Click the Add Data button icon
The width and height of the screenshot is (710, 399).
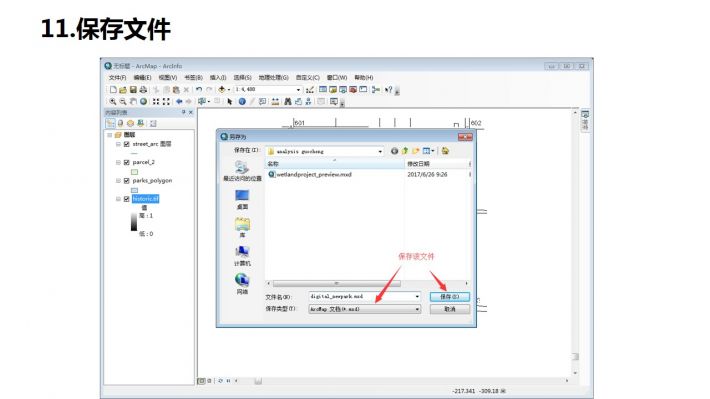point(222,90)
